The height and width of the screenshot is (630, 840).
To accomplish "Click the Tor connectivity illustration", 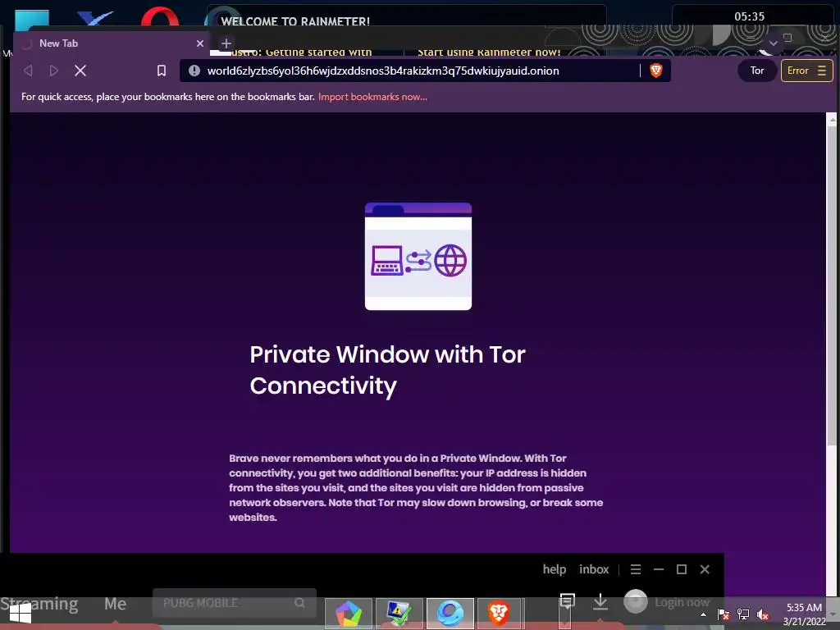I will pyautogui.click(x=418, y=256).
